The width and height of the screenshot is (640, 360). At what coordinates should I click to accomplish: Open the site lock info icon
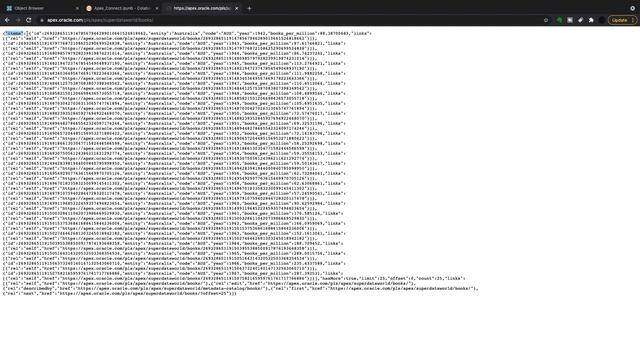42,20
